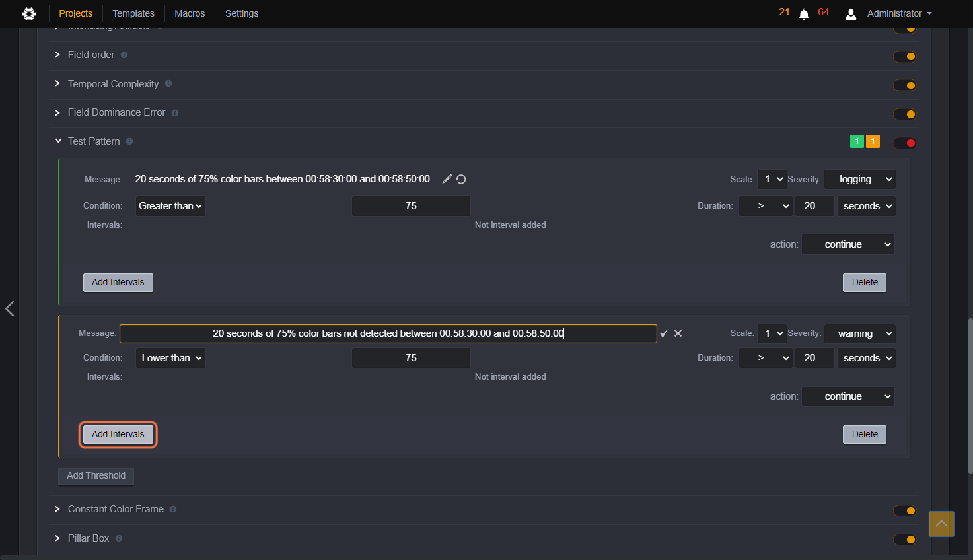
Task: Toggle the Constant Color Frame switch
Action: click(x=905, y=510)
